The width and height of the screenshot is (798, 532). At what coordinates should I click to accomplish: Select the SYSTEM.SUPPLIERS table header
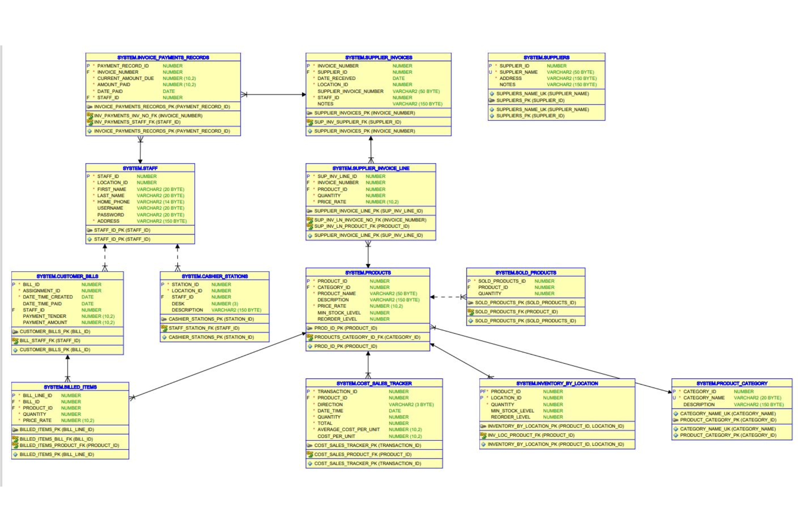tap(546, 57)
